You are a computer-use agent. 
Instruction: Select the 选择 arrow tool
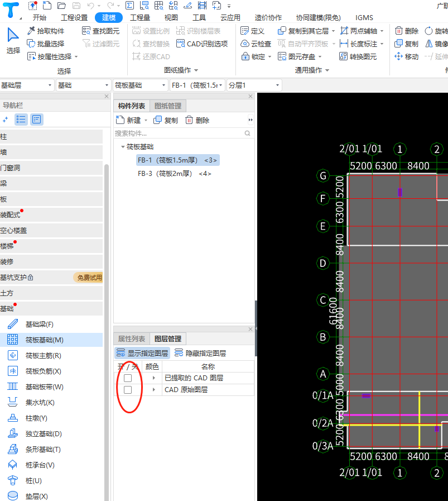[13, 41]
